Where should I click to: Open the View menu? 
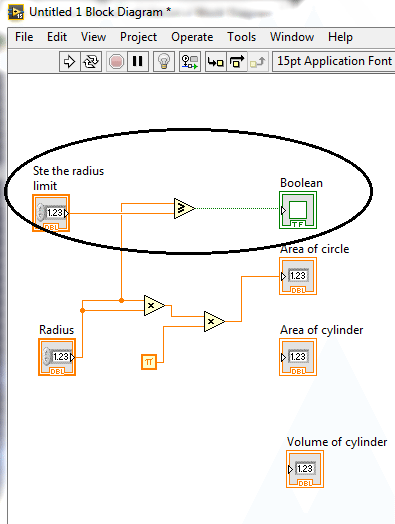coord(93,37)
